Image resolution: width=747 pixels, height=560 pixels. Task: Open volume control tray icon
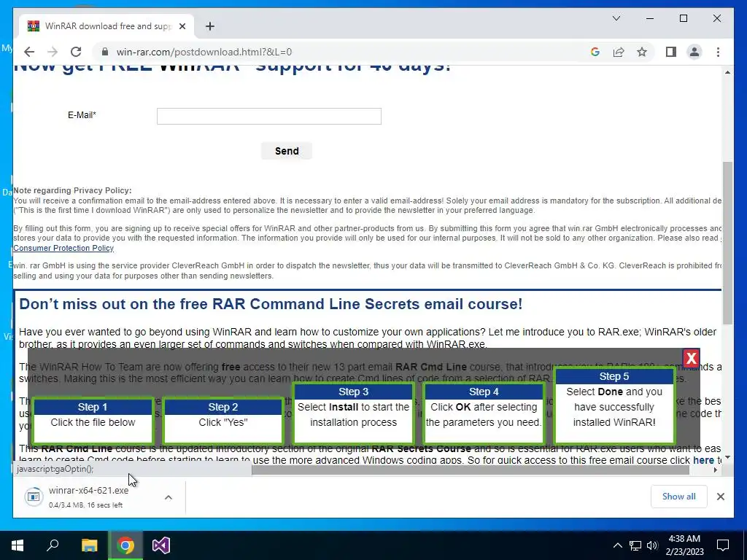pyautogui.click(x=653, y=545)
